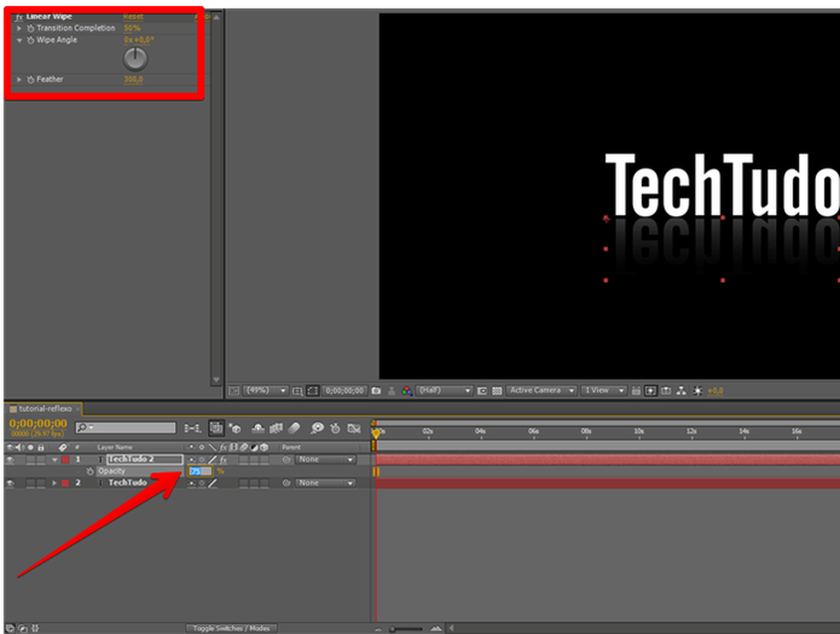This screenshot has width=840, height=634.
Task: Click the take snapshot camera icon
Action: (376, 391)
